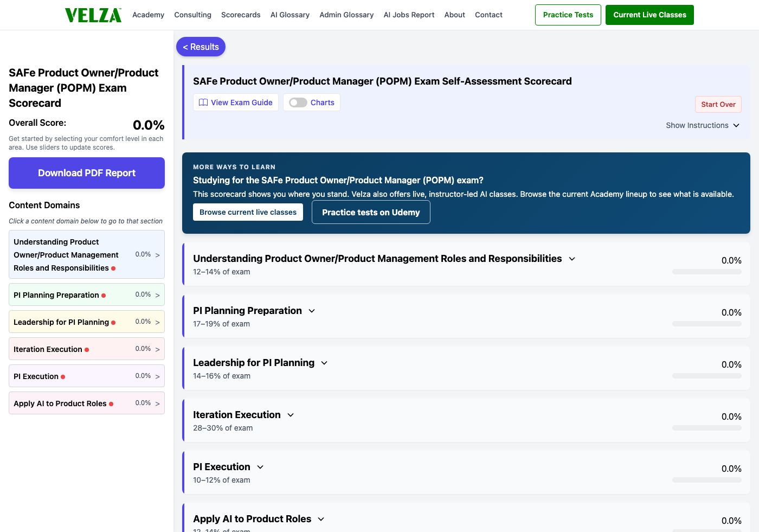This screenshot has width=759, height=532.
Task: Open View Exam Guide
Action: coord(236,102)
